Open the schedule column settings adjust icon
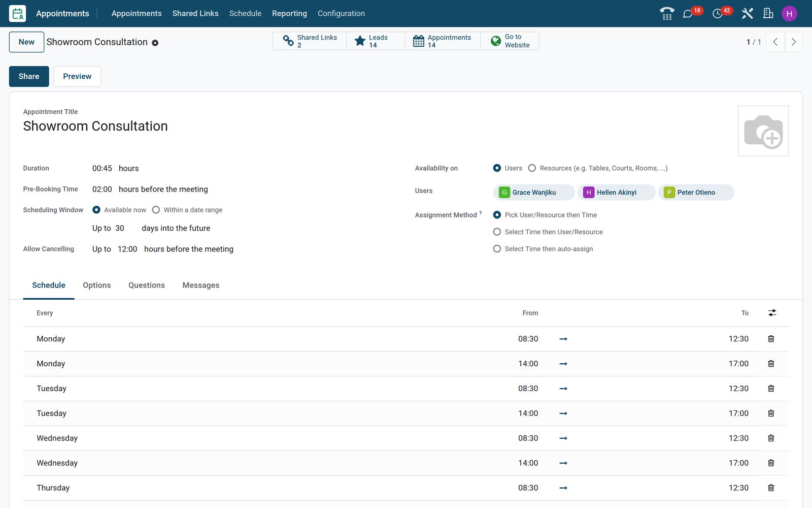Image resolution: width=812 pixels, height=508 pixels. click(772, 313)
